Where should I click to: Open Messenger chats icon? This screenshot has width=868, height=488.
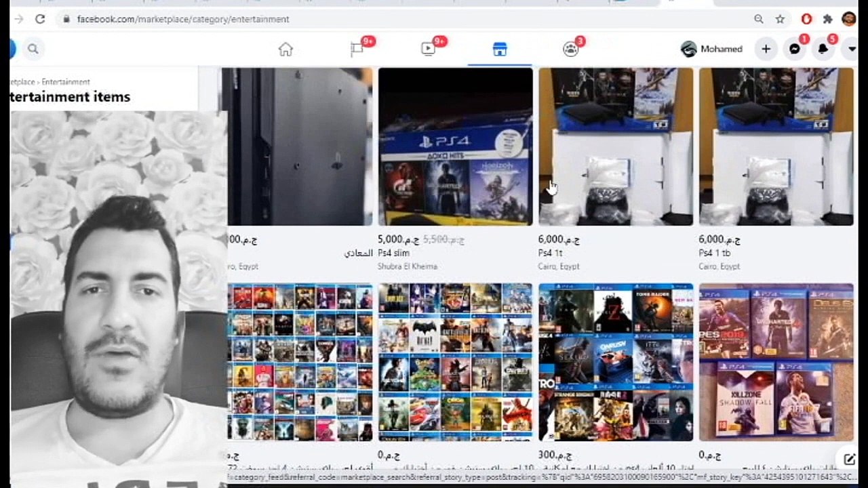[795, 49]
